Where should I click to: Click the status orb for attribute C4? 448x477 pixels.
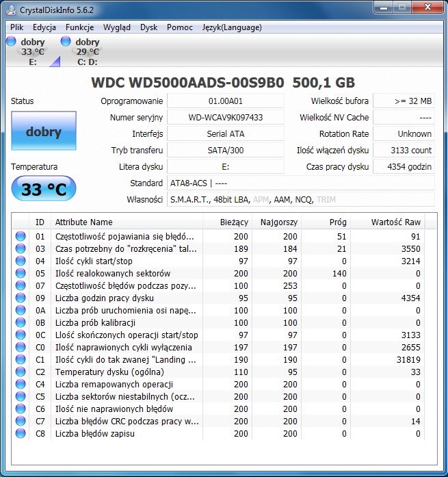21,384
